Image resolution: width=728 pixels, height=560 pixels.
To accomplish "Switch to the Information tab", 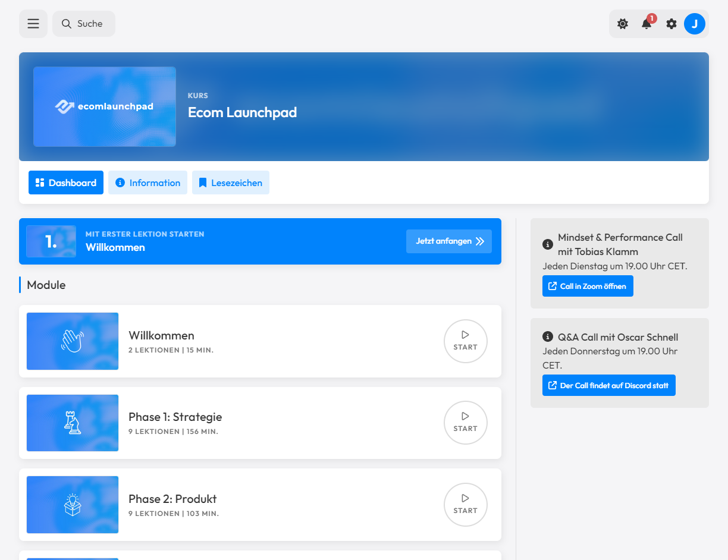I will coord(148,183).
